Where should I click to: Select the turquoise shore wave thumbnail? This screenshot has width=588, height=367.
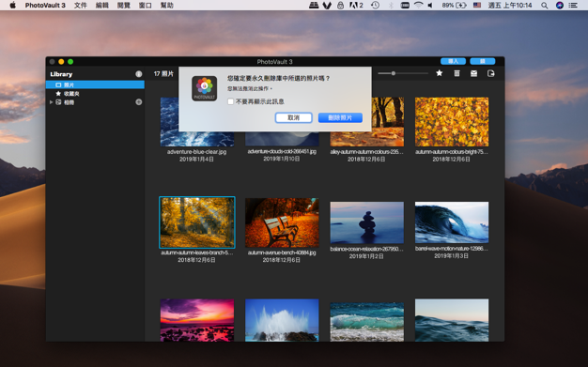[x=366, y=322]
